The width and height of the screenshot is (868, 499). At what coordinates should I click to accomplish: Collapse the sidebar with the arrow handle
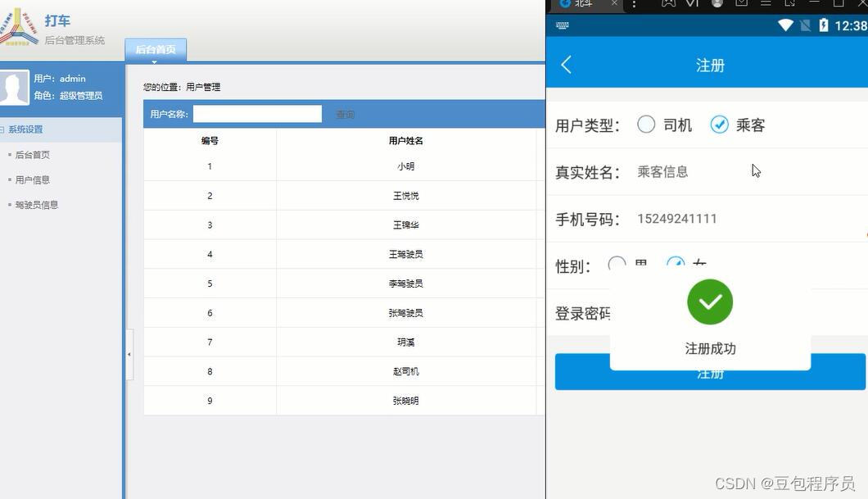[129, 355]
